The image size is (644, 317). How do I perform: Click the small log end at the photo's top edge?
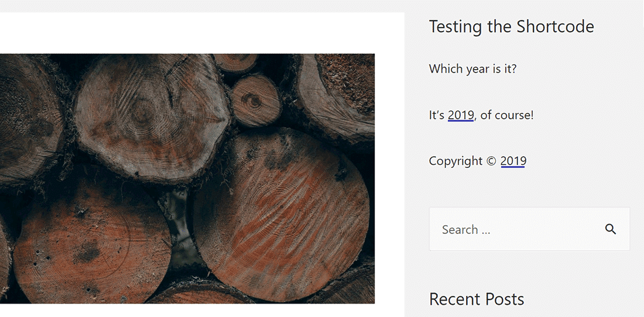pos(235,62)
